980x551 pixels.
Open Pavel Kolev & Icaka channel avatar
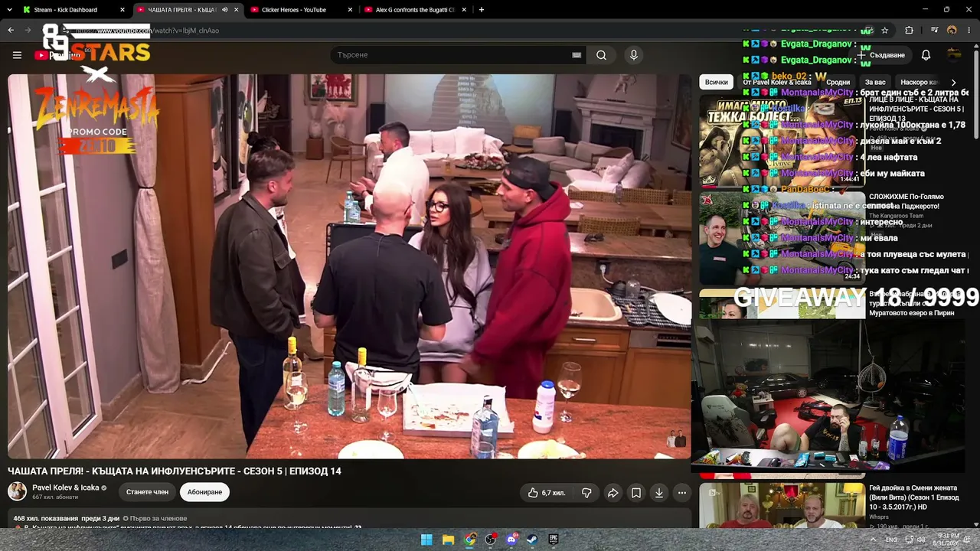coord(17,491)
